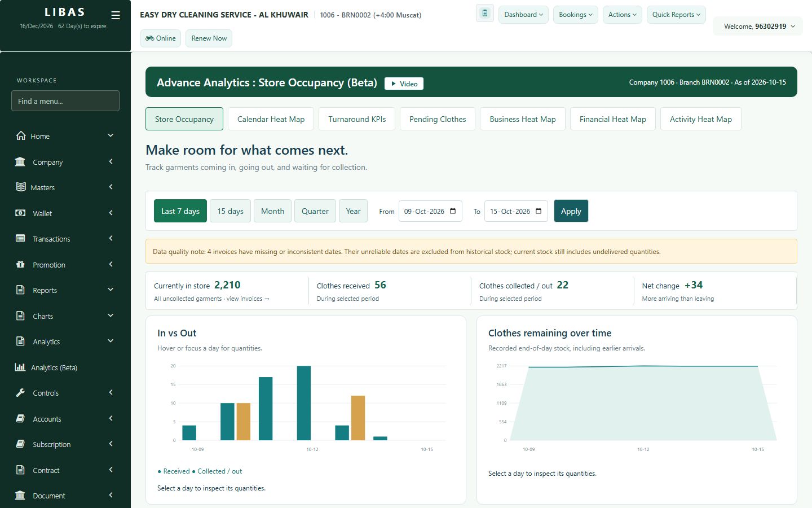Click the Reports document icon in sidebar
The height and width of the screenshot is (508, 812).
pyautogui.click(x=20, y=290)
